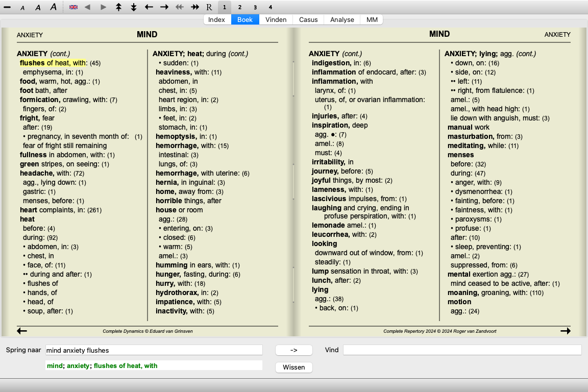Viewport: 588px width, 392px height.
Task: Click the largest text size A icon
Action: (54, 7)
